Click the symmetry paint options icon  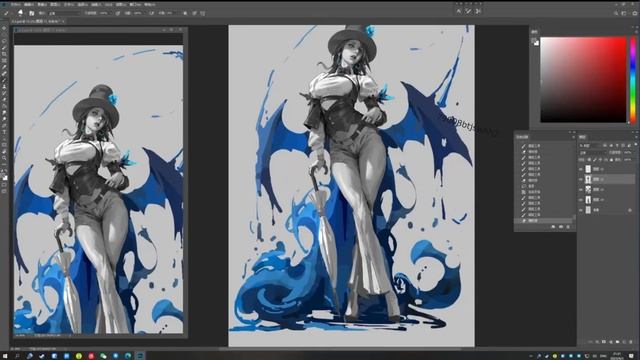tap(202, 13)
